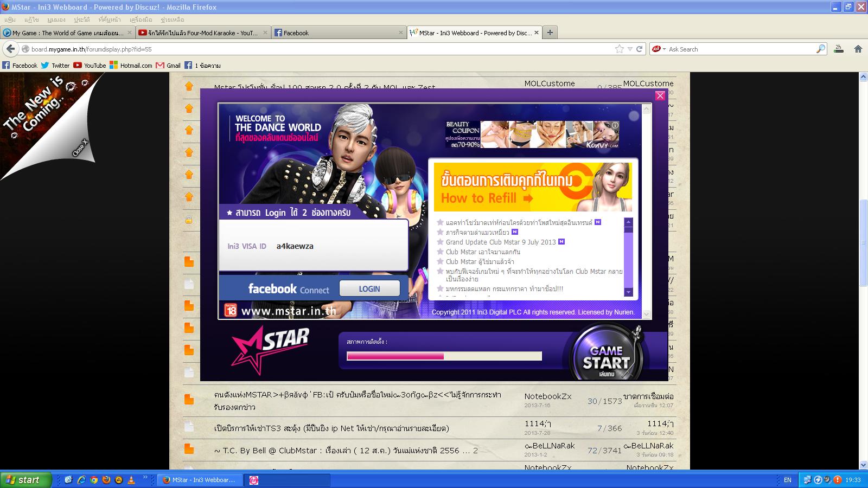Close the 'The New is Coming' corner ad
The width and height of the screenshot is (868, 488).
(80, 148)
